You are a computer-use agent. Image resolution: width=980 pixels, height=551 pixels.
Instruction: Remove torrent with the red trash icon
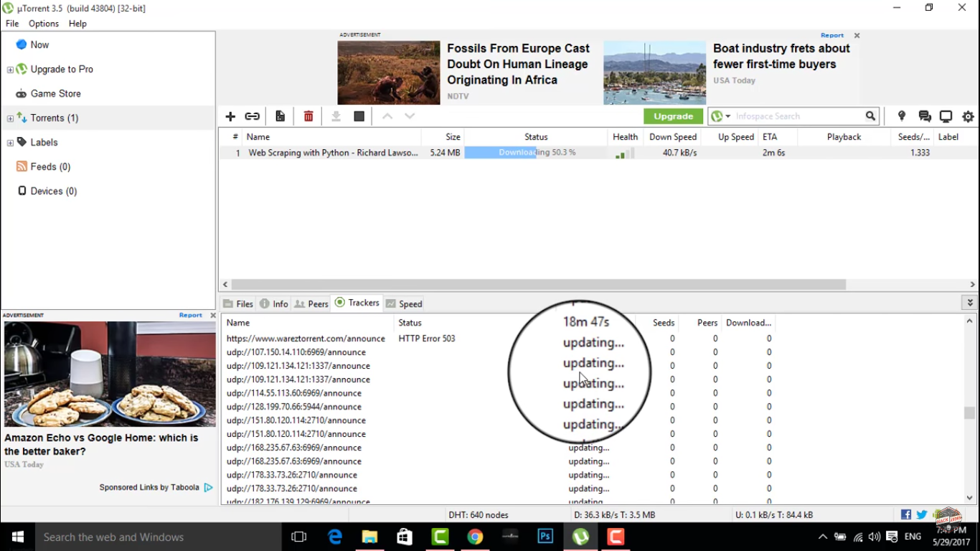tap(308, 116)
